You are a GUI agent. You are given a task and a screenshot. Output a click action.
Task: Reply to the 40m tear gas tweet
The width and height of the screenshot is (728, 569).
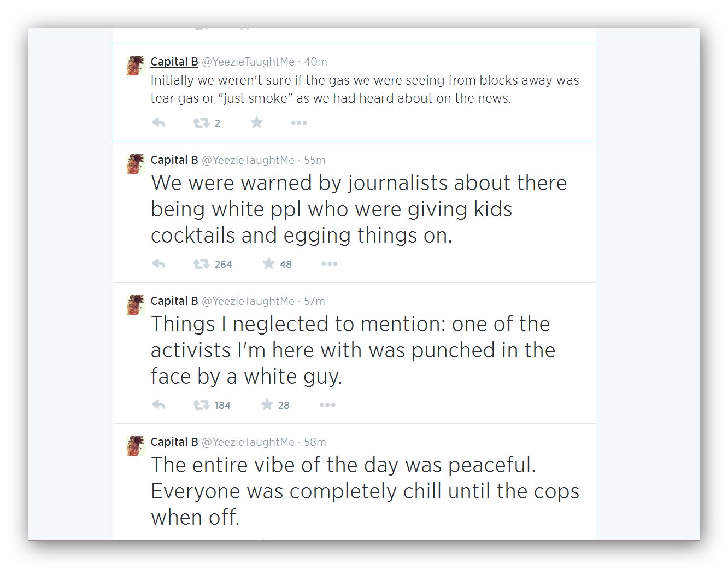pos(158,123)
